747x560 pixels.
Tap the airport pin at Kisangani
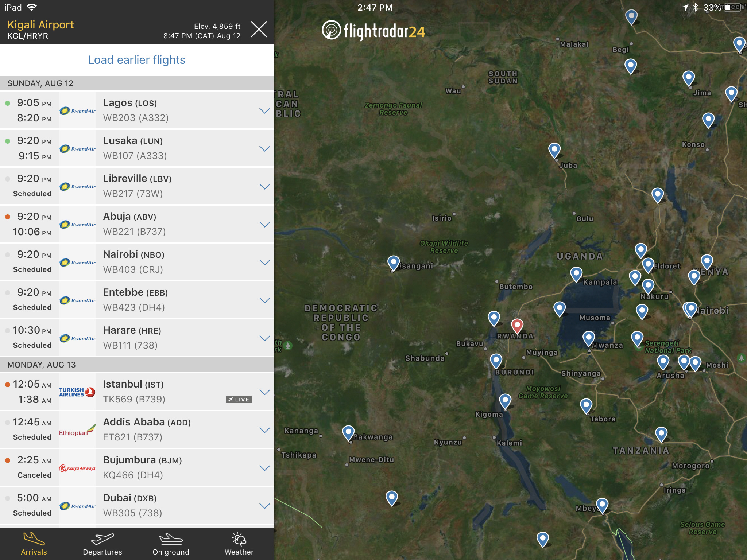393,262
